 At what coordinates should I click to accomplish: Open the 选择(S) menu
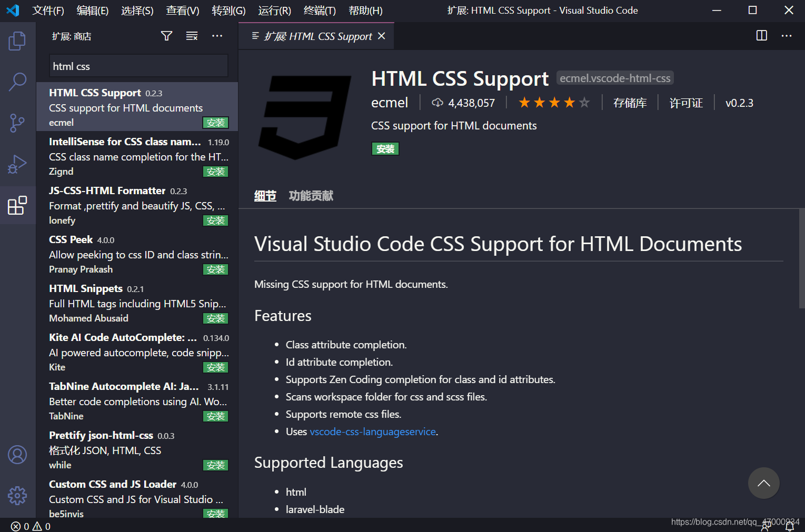[137, 11]
